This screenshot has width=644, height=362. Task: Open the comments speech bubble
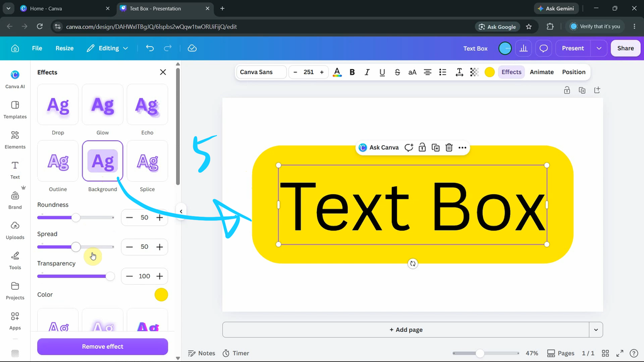pos(543,48)
